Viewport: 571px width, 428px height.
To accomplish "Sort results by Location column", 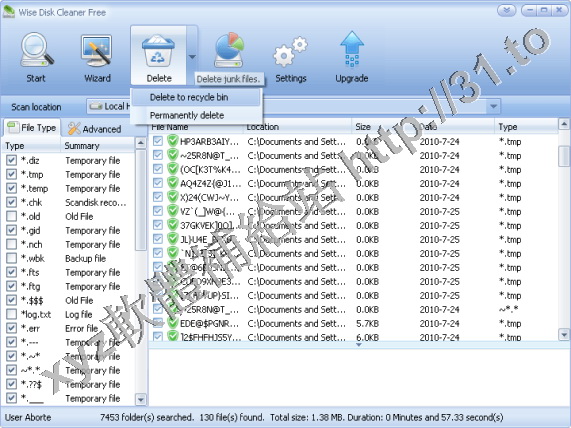I will pos(297,127).
